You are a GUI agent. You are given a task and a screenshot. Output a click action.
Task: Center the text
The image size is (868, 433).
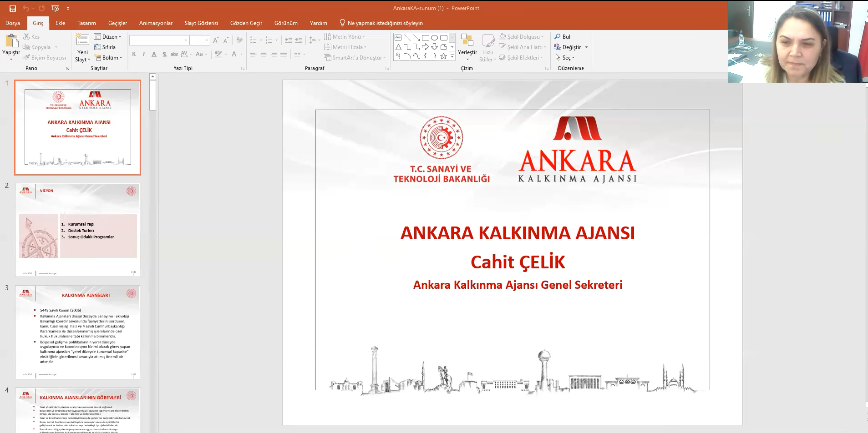[x=264, y=54]
